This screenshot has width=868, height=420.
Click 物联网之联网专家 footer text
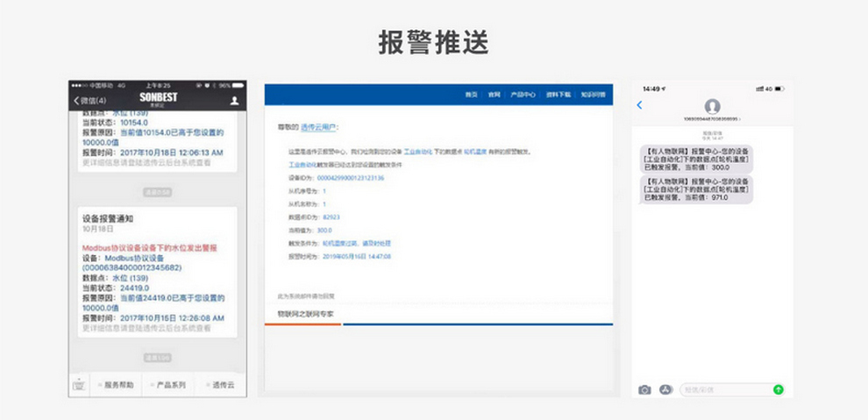coord(306,314)
